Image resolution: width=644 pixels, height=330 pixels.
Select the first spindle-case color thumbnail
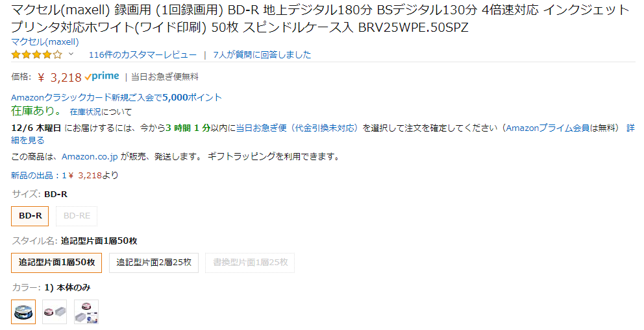click(23, 312)
